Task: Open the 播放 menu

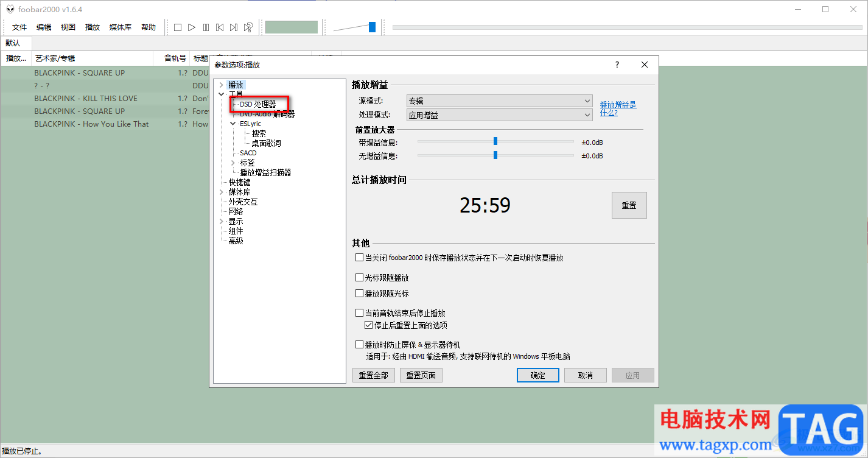Action: (93, 27)
